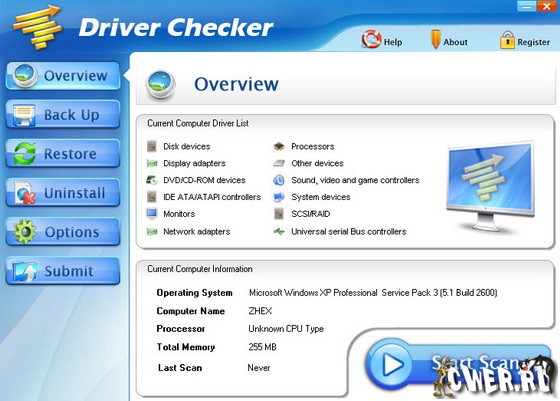
Task: Open the About link text
Action: [455, 42]
